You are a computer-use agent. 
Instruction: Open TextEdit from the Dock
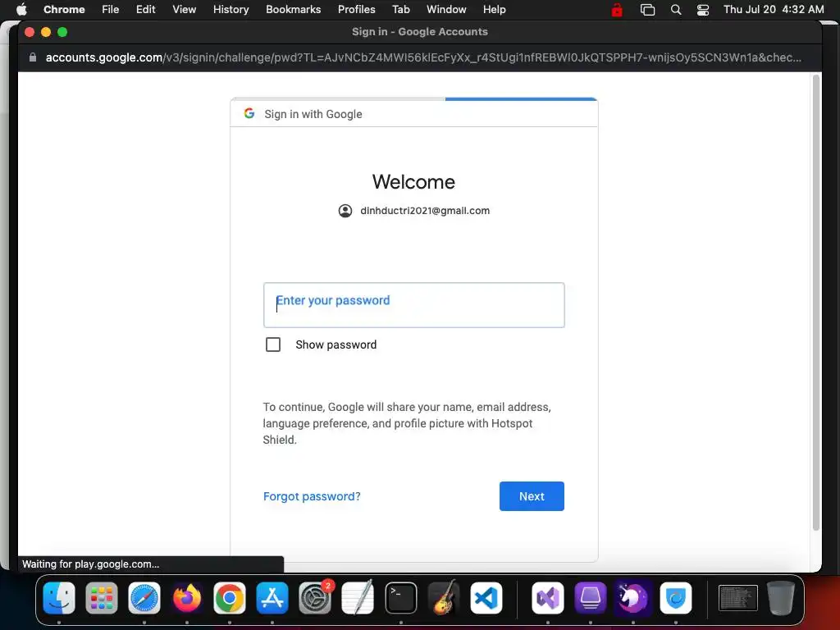click(358, 598)
